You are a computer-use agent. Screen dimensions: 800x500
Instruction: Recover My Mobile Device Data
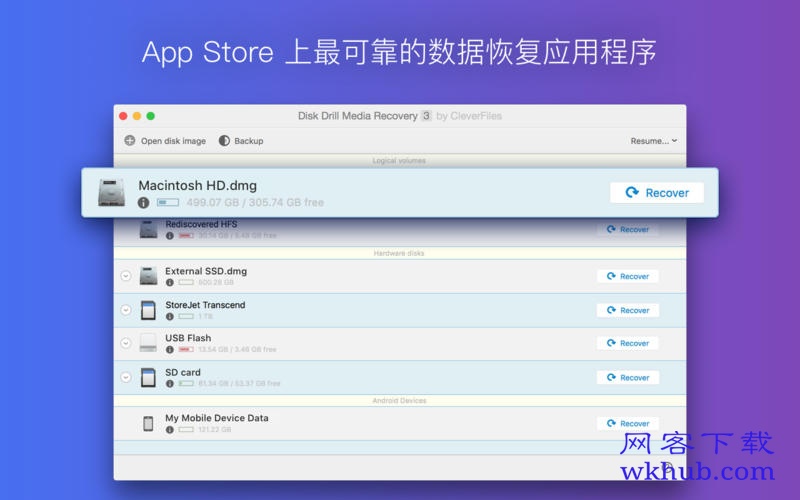[x=628, y=423]
